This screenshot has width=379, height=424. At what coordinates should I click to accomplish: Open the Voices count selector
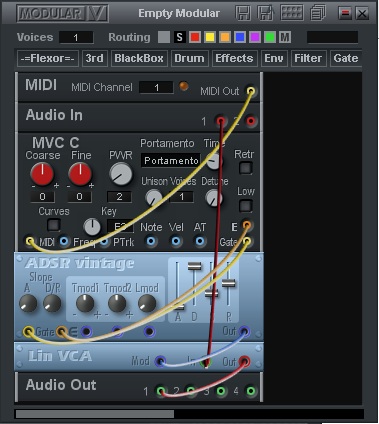tap(76, 37)
